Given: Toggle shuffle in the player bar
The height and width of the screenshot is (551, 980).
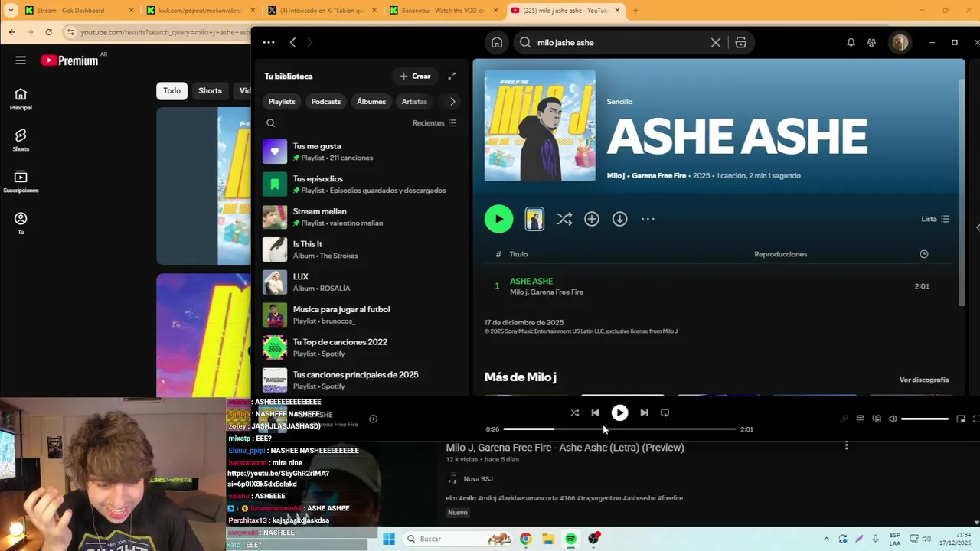Looking at the screenshot, I should pyautogui.click(x=574, y=412).
